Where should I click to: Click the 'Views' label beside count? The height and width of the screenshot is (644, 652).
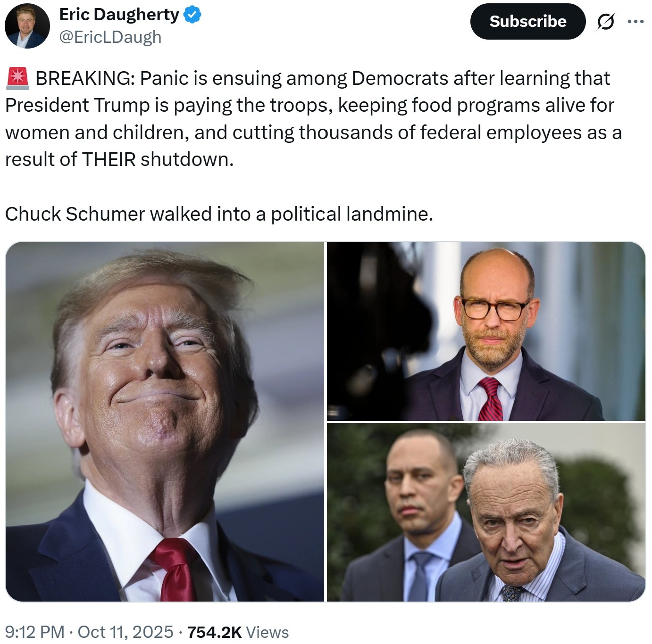[267, 632]
